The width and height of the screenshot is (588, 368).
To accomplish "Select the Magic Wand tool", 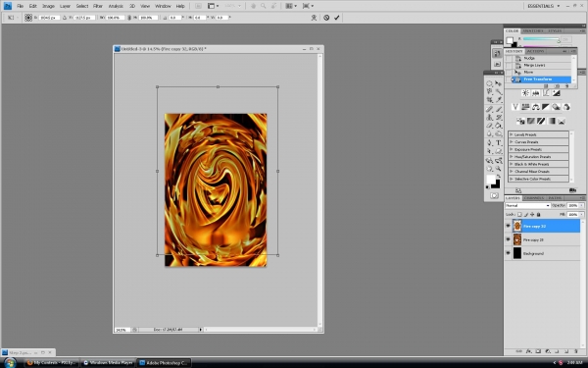I will pyautogui.click(x=499, y=91).
